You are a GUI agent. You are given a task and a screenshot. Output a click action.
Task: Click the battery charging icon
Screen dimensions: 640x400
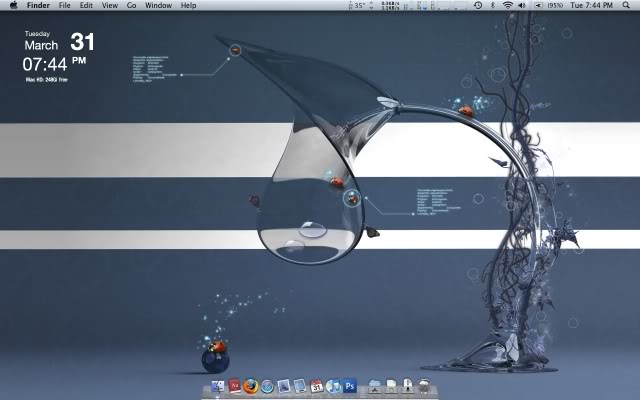pyautogui.click(x=539, y=5)
